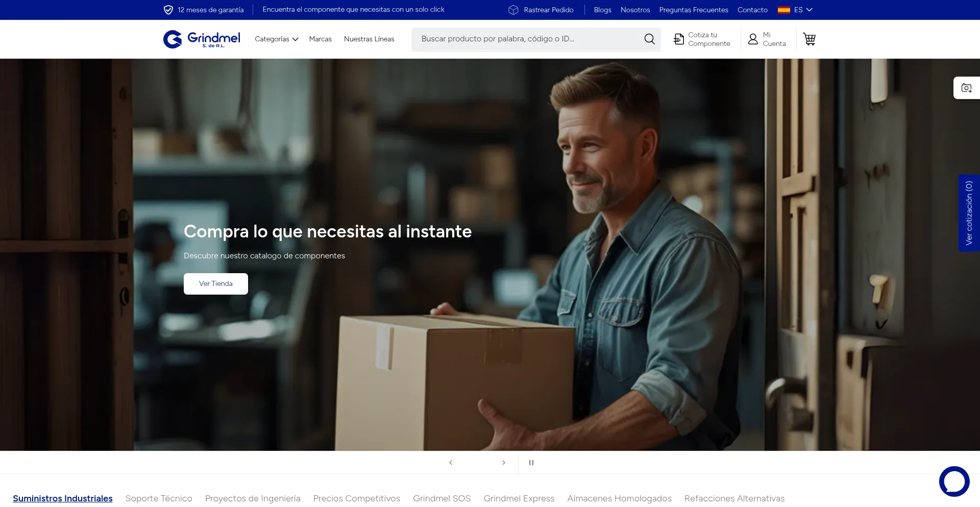
Task: Open the Ver cotización side panel
Action: 969,213
